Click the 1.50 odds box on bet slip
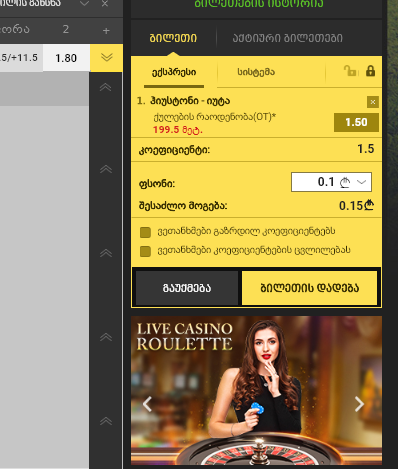This screenshot has height=469, width=398. tap(356, 122)
